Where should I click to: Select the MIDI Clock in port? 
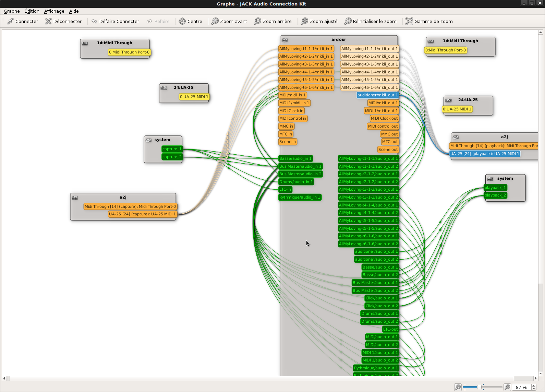coord(291,111)
